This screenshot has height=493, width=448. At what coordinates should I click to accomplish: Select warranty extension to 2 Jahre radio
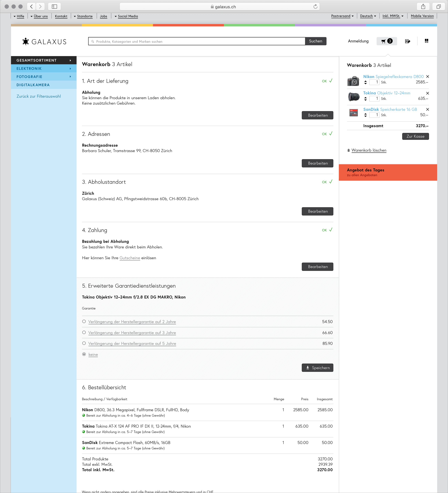pyautogui.click(x=84, y=321)
